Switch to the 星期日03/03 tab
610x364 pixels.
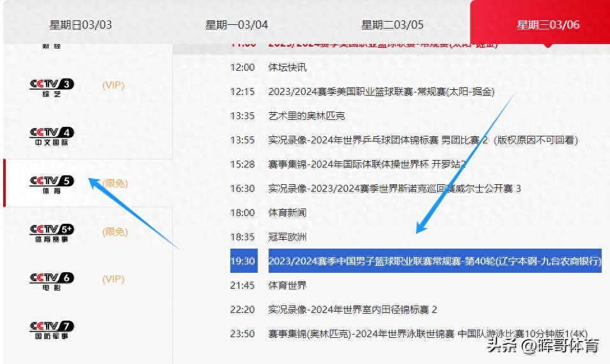(x=80, y=25)
